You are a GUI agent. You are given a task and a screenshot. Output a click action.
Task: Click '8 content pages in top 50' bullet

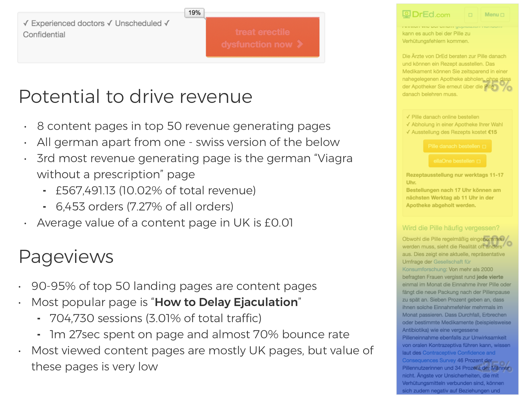coord(184,126)
